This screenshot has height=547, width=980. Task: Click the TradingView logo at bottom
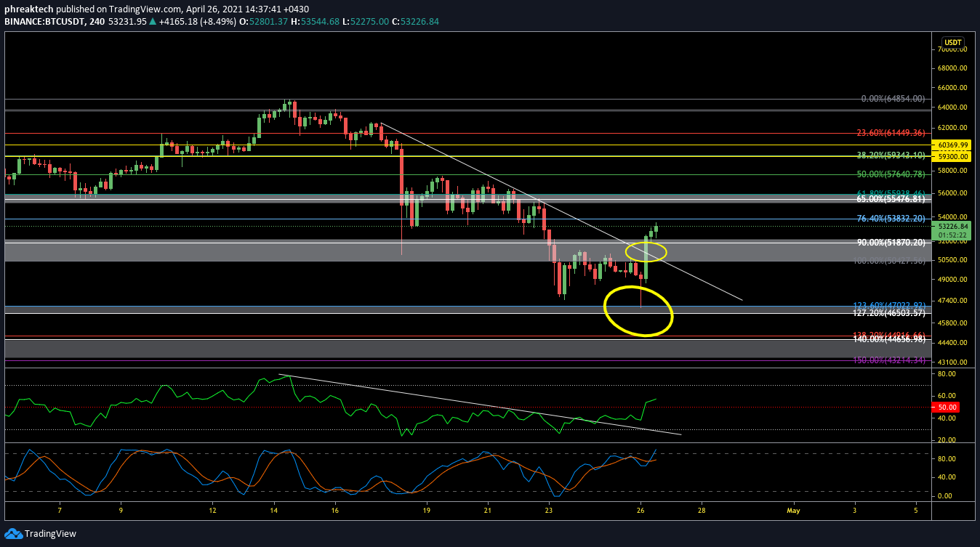tap(40, 533)
